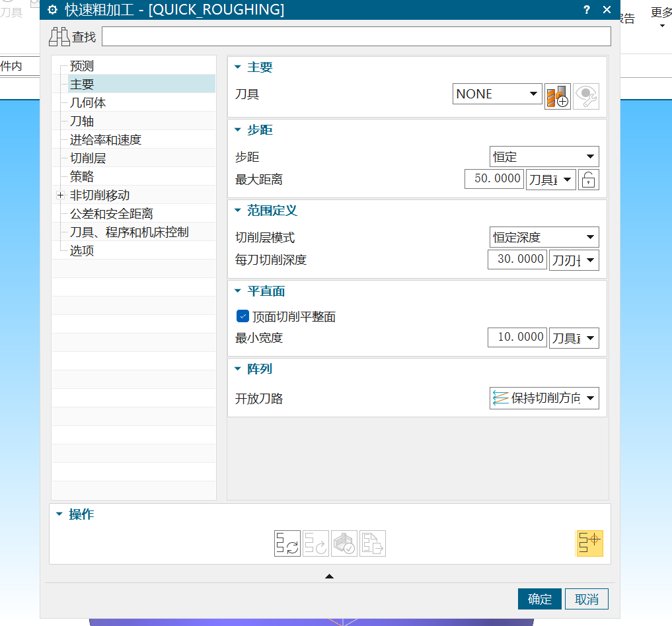Image resolution: width=672 pixels, height=626 pixels.
Task: Select 策略 in the navigation tree
Action: point(82,176)
